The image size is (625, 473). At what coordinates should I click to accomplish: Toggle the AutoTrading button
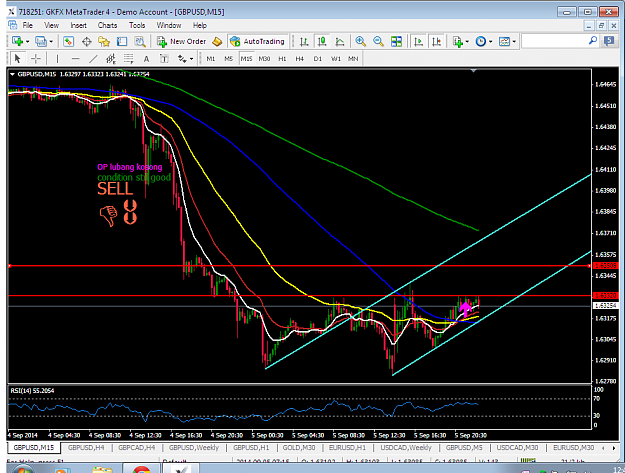pyautogui.click(x=257, y=41)
